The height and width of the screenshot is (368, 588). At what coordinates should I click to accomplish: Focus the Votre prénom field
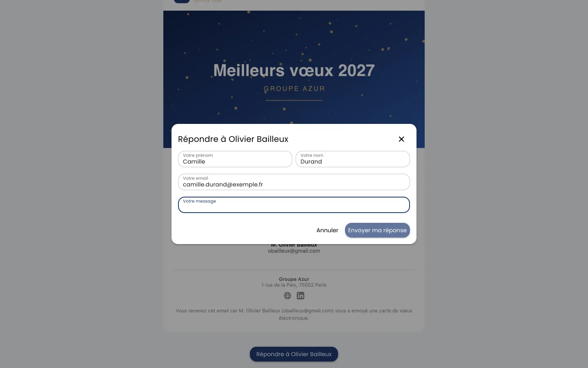(x=235, y=159)
